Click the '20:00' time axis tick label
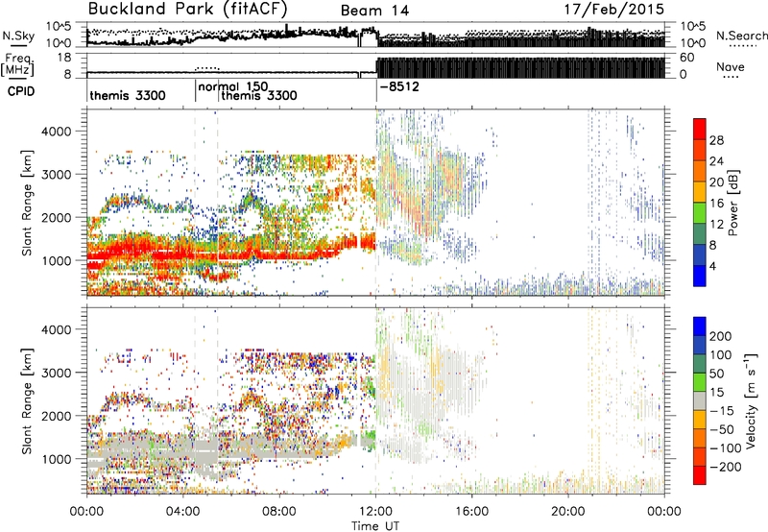The height and width of the screenshot is (532, 768). 567,512
